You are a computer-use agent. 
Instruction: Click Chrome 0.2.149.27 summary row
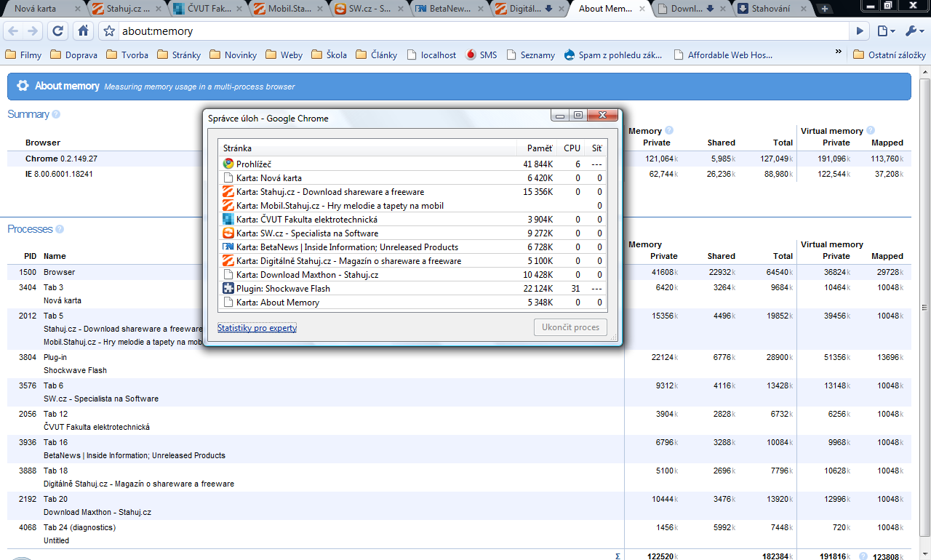tap(460, 159)
